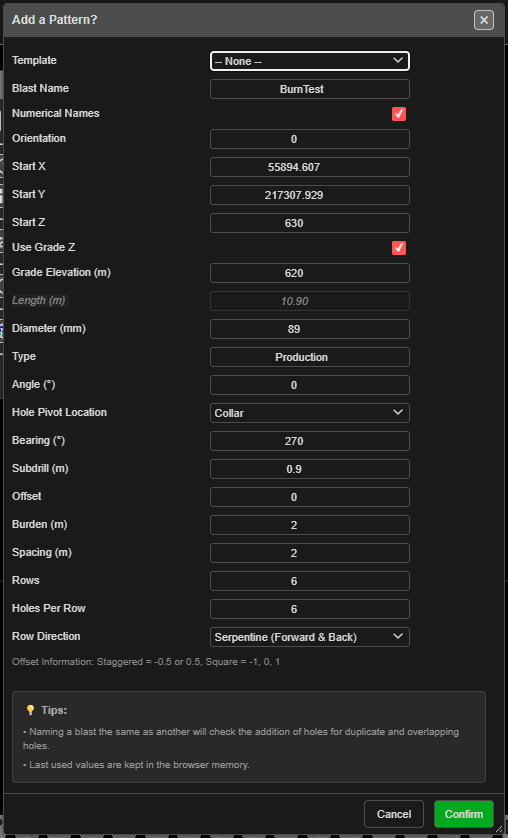Screen dimensions: 508x838
Task: Click the Start Y field 217307.929
Action: tap(310, 195)
